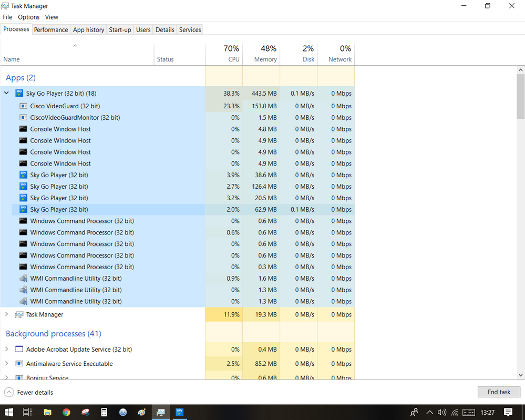Click the icon of Sky Go Player using 20.5 MB
The image size is (525, 420).
click(x=23, y=198)
